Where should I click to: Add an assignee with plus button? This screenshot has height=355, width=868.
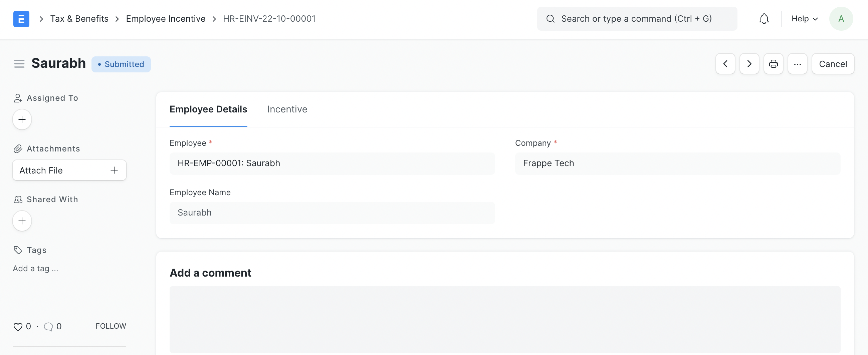coord(22,119)
